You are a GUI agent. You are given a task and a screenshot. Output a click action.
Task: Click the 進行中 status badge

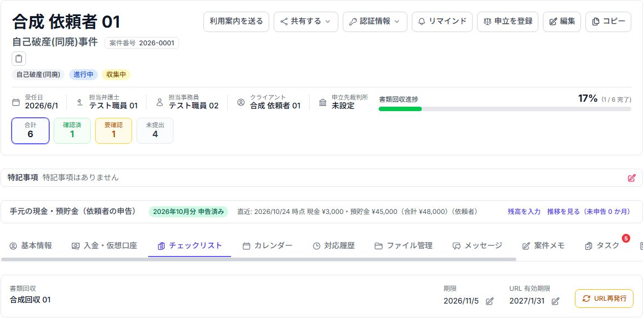point(83,75)
